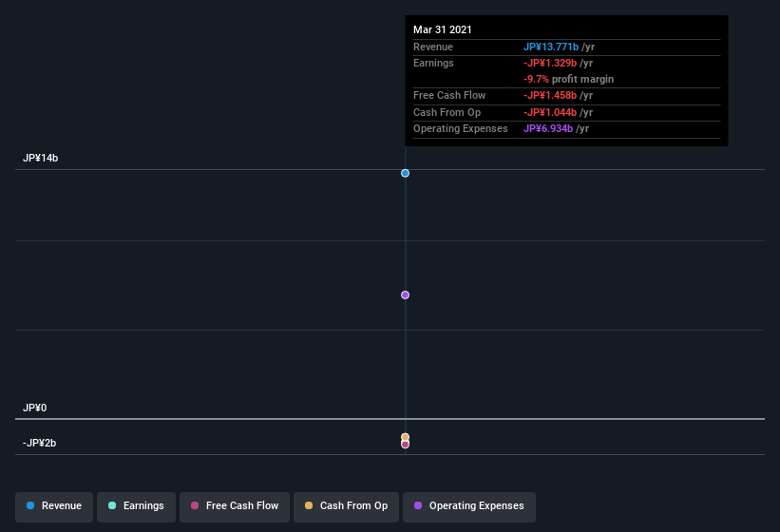Click the -JP¥1.044b cash from op value
The width and height of the screenshot is (780, 532).
point(550,112)
